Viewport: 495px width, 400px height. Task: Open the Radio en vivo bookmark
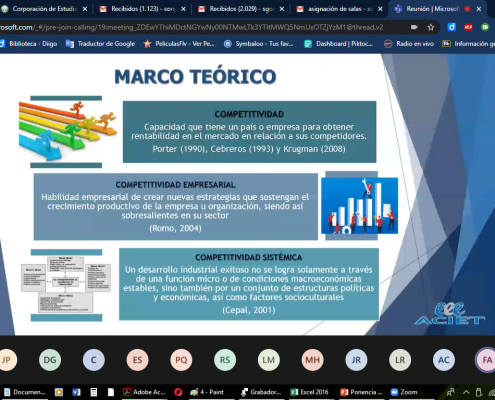[x=409, y=44]
